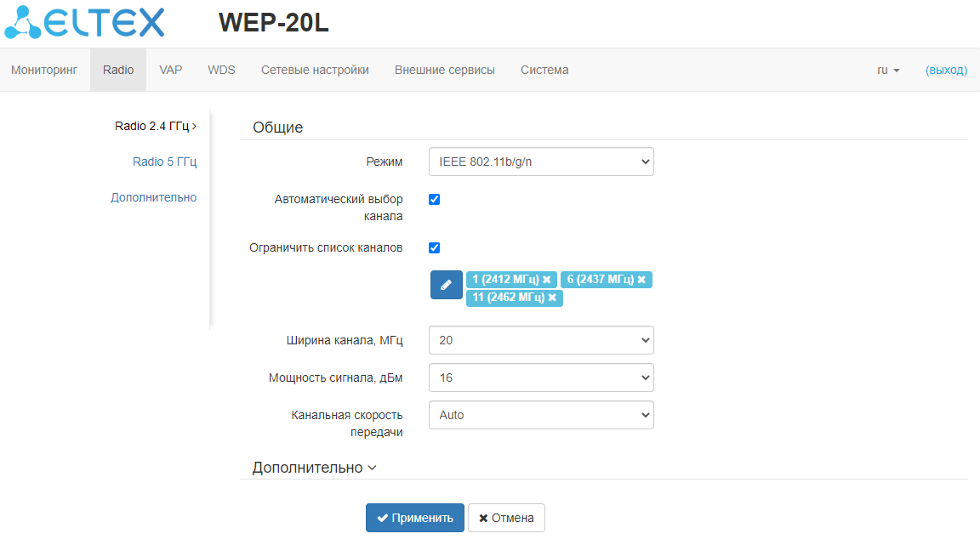Uncheck Ограничить список каналов checkbox
Viewport: 980px width, 545px height.
pyautogui.click(x=435, y=247)
